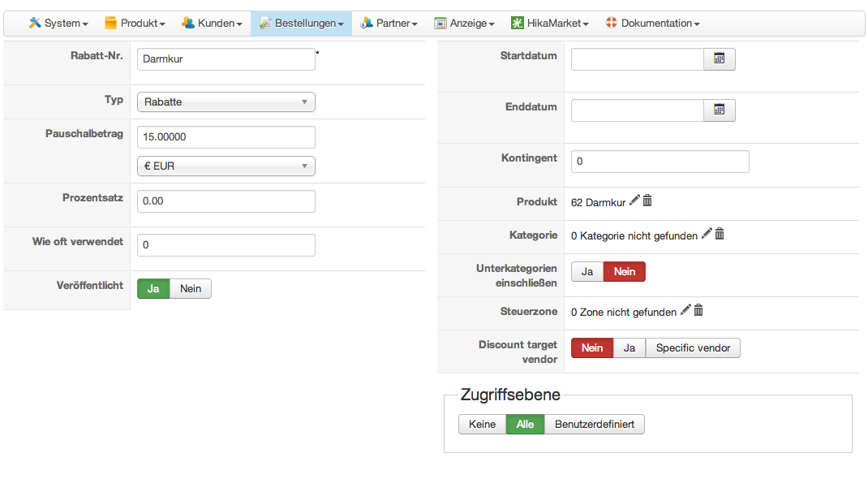Focus the Kontingent input field
This screenshot has width=868, height=492.
[x=660, y=162]
